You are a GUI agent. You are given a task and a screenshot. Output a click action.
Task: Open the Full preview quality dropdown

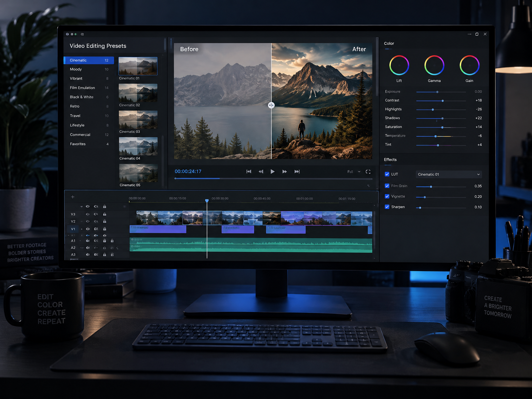click(x=354, y=172)
